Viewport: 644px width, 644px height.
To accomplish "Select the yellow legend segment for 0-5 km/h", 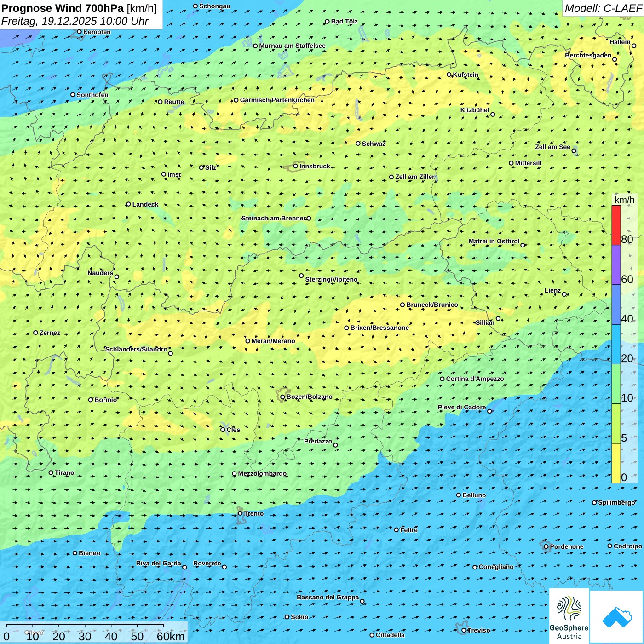I will [616, 463].
